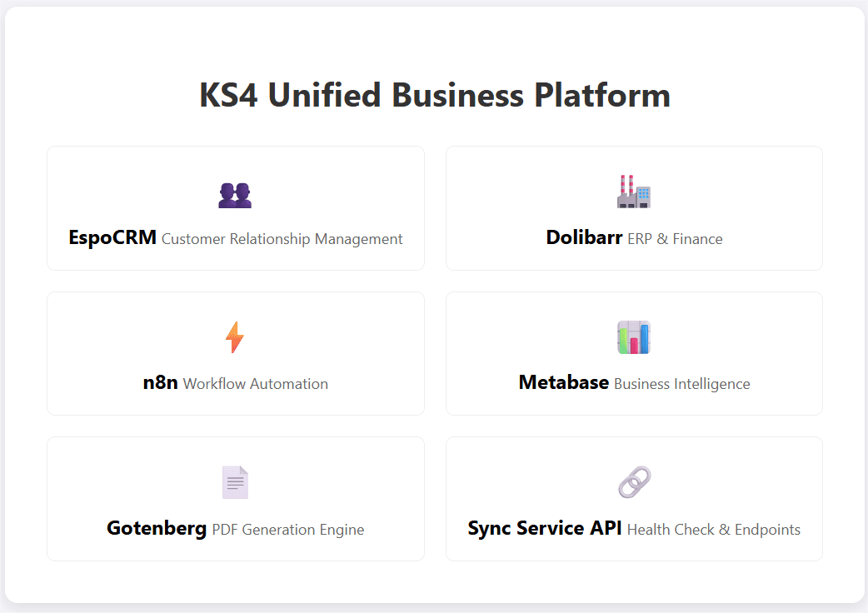Image resolution: width=868 pixels, height=613 pixels.
Task: Click the Dolibarr factory icon
Action: (634, 192)
